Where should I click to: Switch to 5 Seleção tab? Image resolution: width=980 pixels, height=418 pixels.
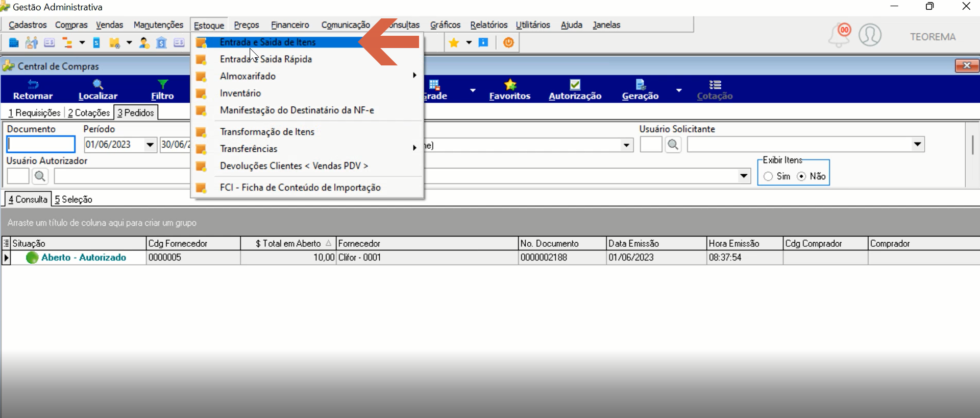[x=73, y=199]
